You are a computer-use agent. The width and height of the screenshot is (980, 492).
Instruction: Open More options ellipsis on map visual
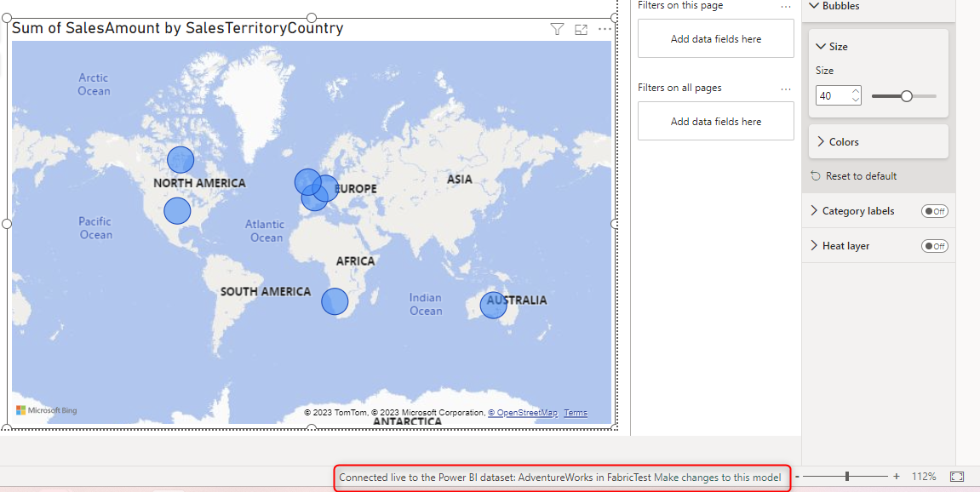click(x=605, y=29)
